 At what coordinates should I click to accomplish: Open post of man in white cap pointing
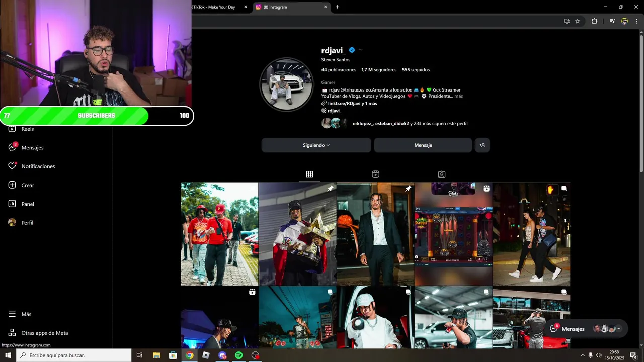[375, 318]
